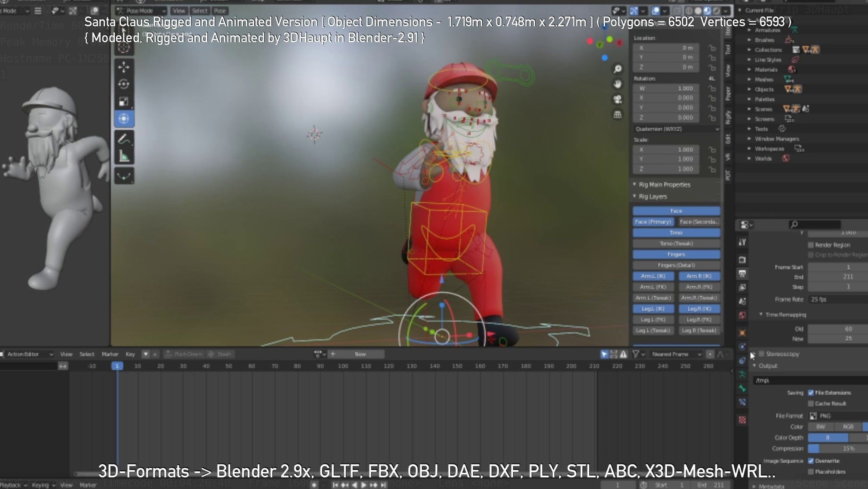The width and height of the screenshot is (868, 489).
Task: Select the Measure tool
Action: click(x=124, y=156)
